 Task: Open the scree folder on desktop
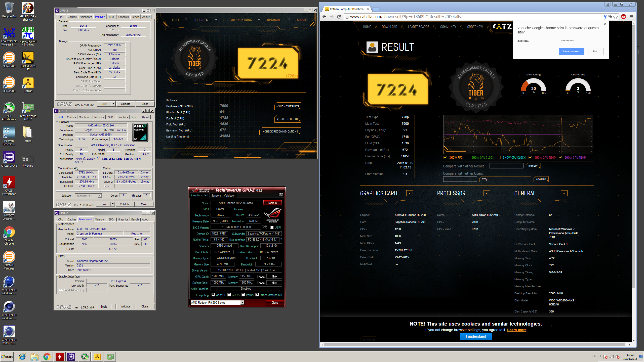28,134
